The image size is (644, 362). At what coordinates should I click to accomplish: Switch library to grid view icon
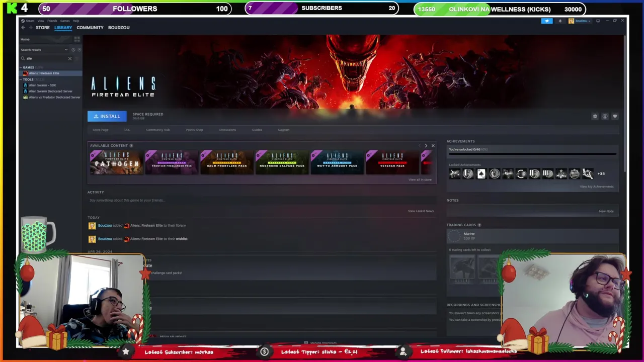(77, 39)
